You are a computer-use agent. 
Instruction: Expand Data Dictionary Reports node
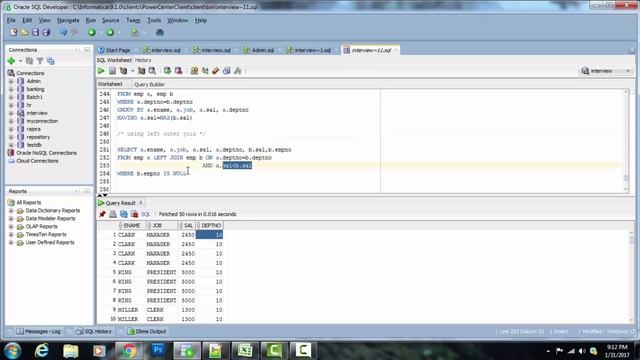point(11,211)
